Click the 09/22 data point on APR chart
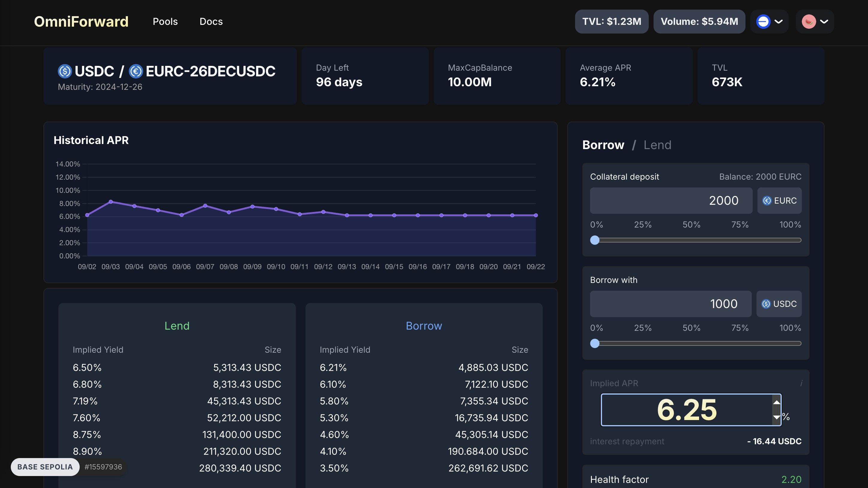This screenshot has width=868, height=488. tap(536, 215)
